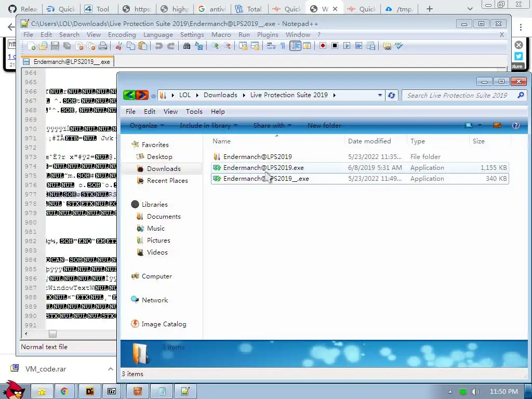
Task: Click Chrome icon in taskbar
Action: coord(64,391)
